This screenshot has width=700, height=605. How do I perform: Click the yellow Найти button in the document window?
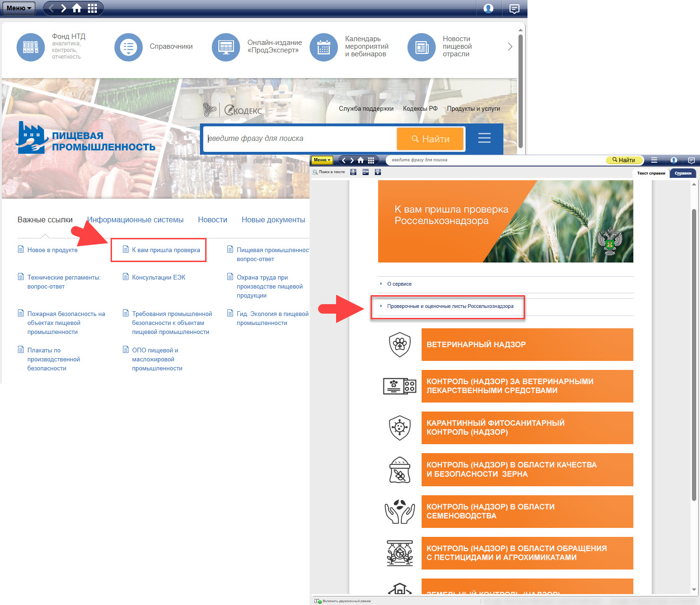624,160
